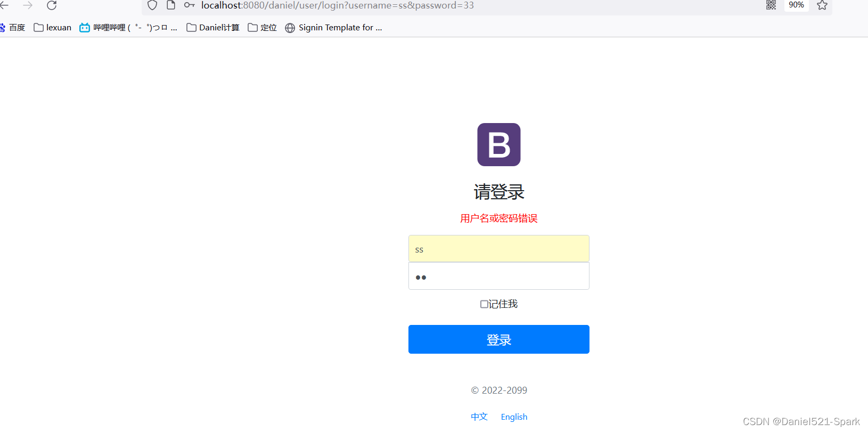Open the 百度 bookmark

click(12, 28)
